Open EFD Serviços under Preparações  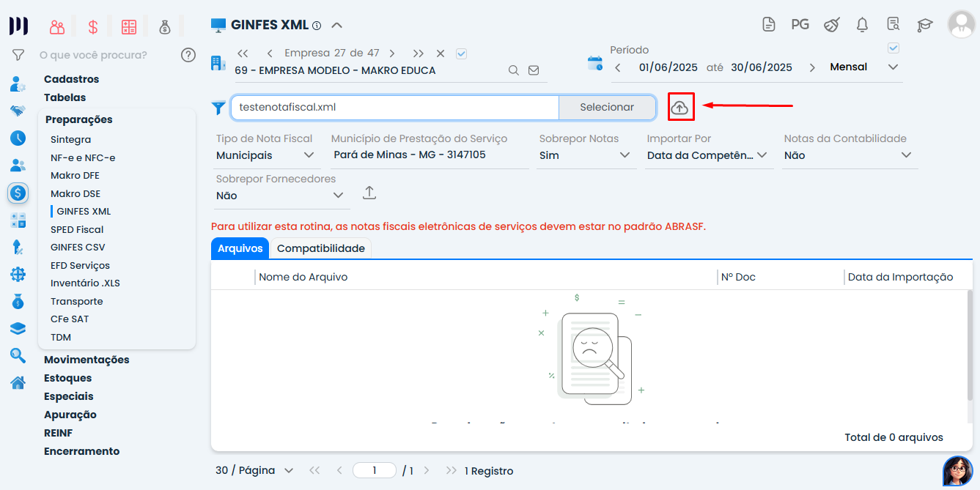pos(80,265)
